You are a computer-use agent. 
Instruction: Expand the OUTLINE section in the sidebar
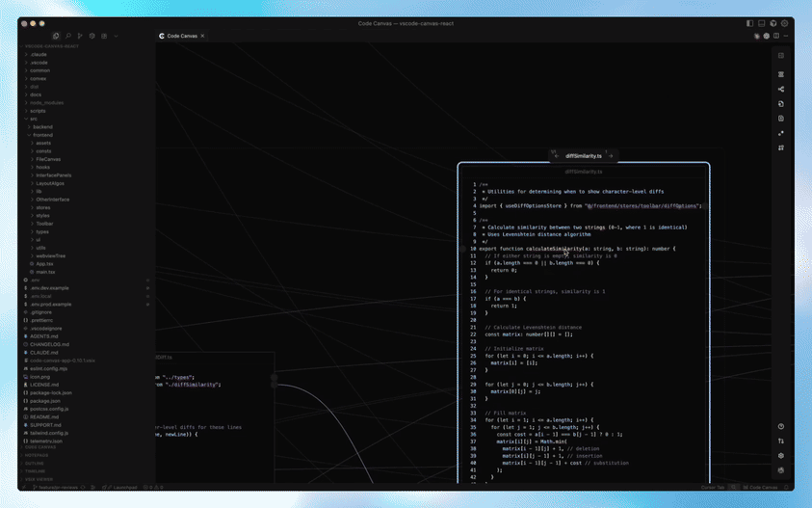tap(35, 463)
